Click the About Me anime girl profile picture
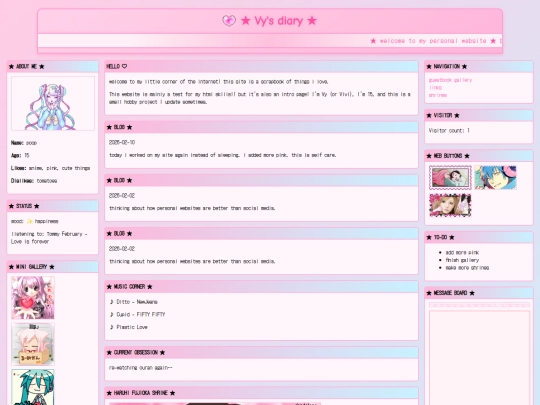Viewport: 540px width, 405px height. click(53, 103)
